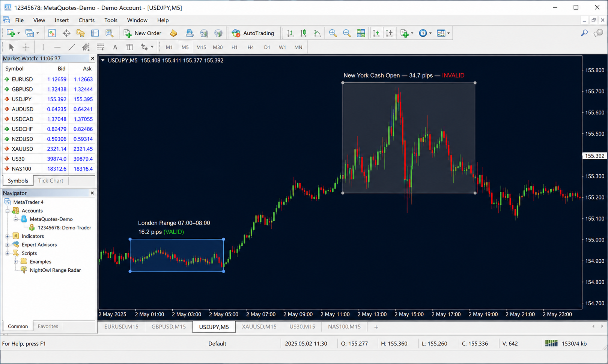Switch chart to candlesticks style
This screenshot has height=364, width=608.
click(x=304, y=33)
